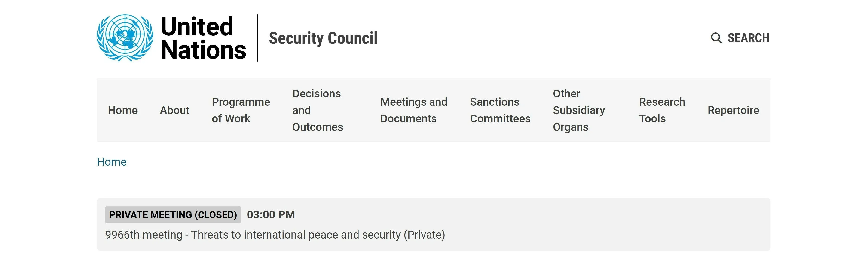
Task: Expand Sanctions Committees menu
Action: pos(500,110)
